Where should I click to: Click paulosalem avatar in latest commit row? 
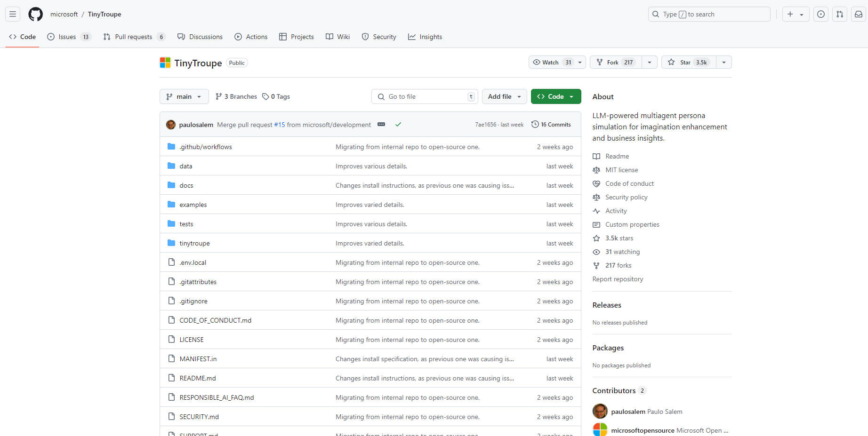pos(171,125)
